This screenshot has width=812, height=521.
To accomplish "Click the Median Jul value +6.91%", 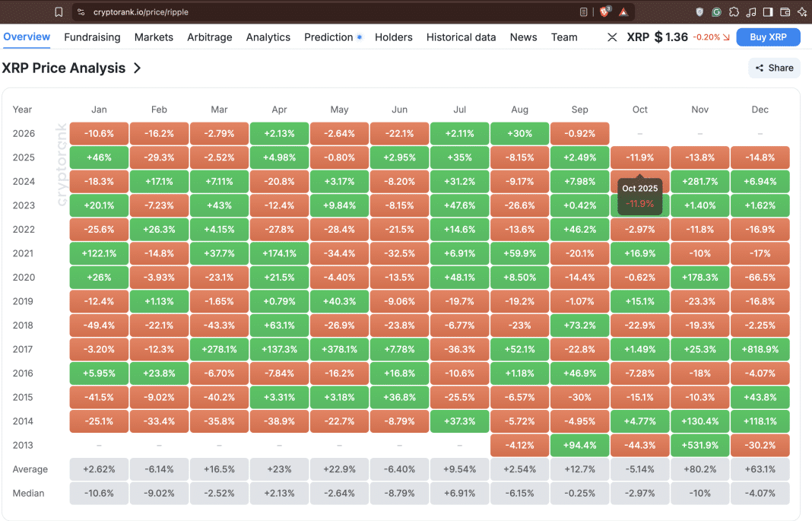I will [x=459, y=494].
